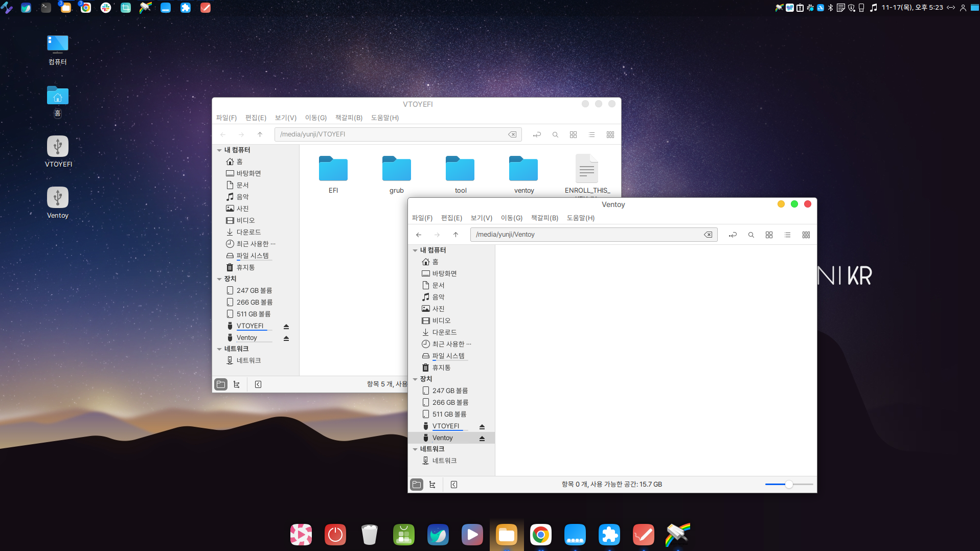Screen dimensions: 980x551
Task: Click the zoom slider in Ventoy status bar
Action: coord(789,485)
